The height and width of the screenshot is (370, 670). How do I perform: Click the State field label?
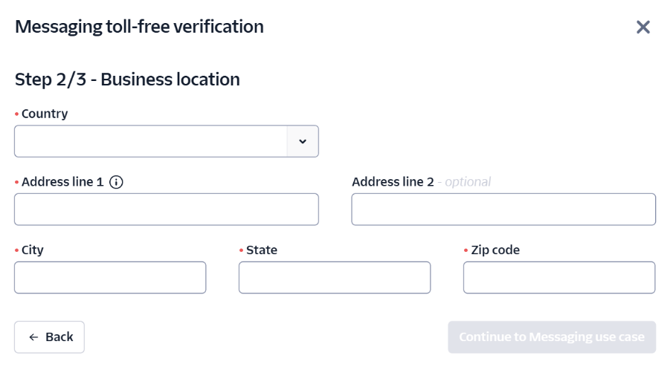coord(262,250)
